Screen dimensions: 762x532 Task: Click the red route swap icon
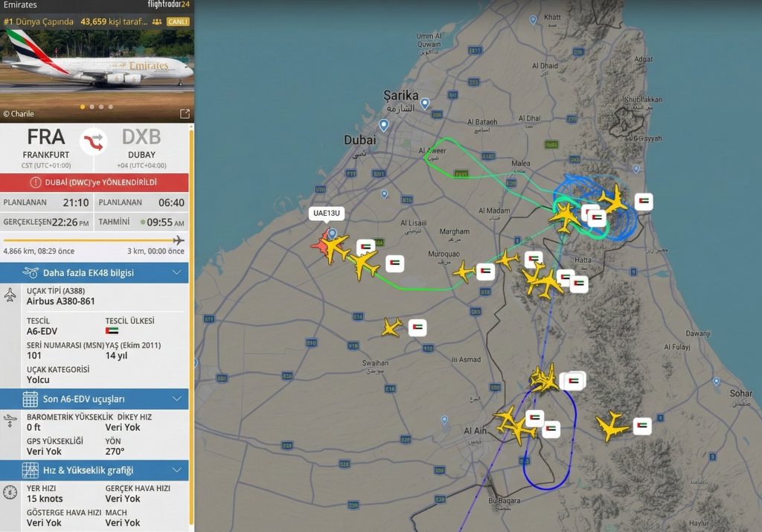tap(94, 142)
